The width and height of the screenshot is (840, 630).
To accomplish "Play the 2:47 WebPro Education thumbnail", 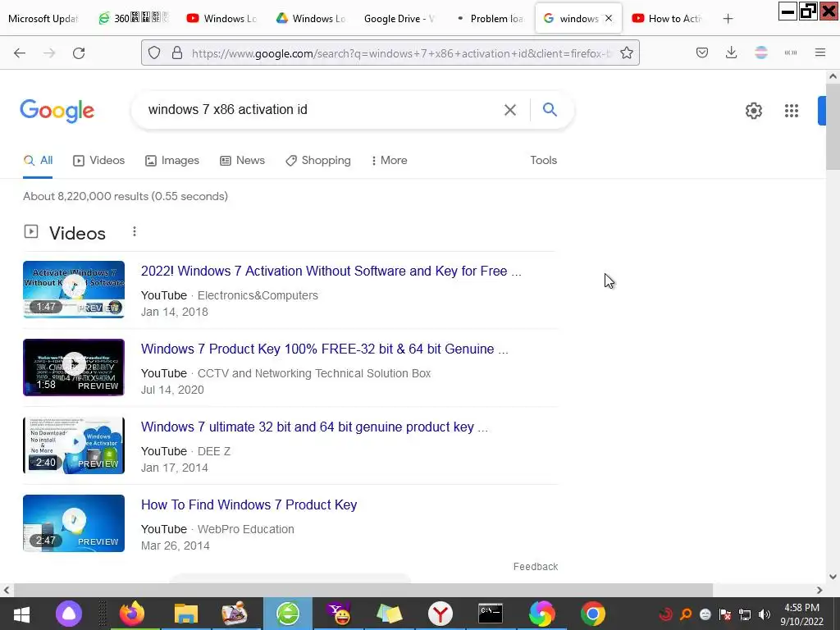I will (x=74, y=523).
